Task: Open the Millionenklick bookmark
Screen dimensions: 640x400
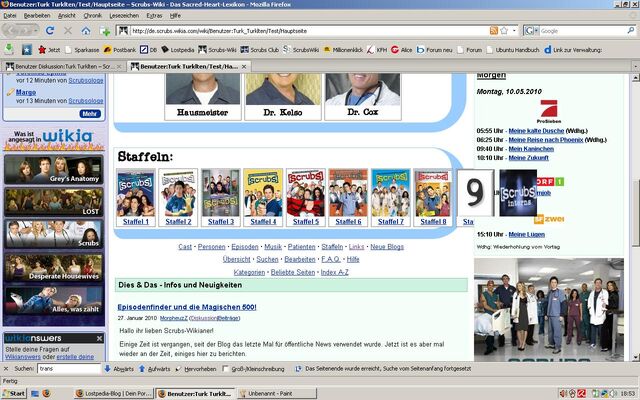Action: 343,50
